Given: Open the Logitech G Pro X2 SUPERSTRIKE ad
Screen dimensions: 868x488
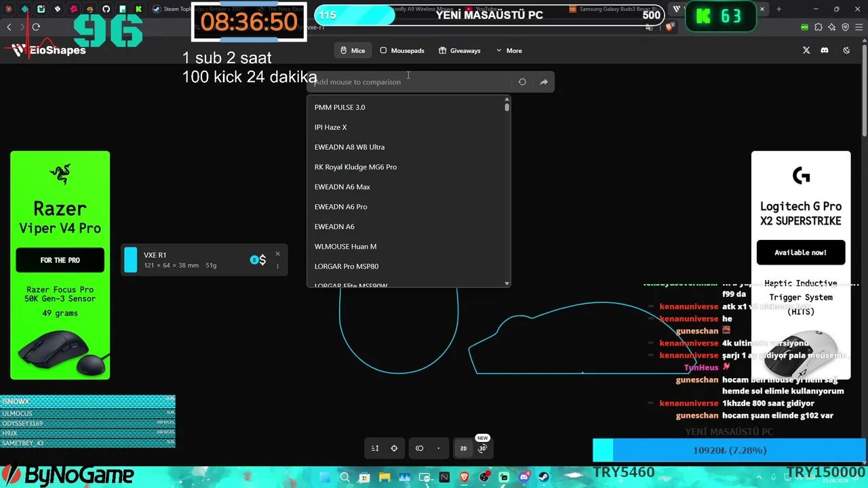Looking at the screenshot, I should coord(801,265).
